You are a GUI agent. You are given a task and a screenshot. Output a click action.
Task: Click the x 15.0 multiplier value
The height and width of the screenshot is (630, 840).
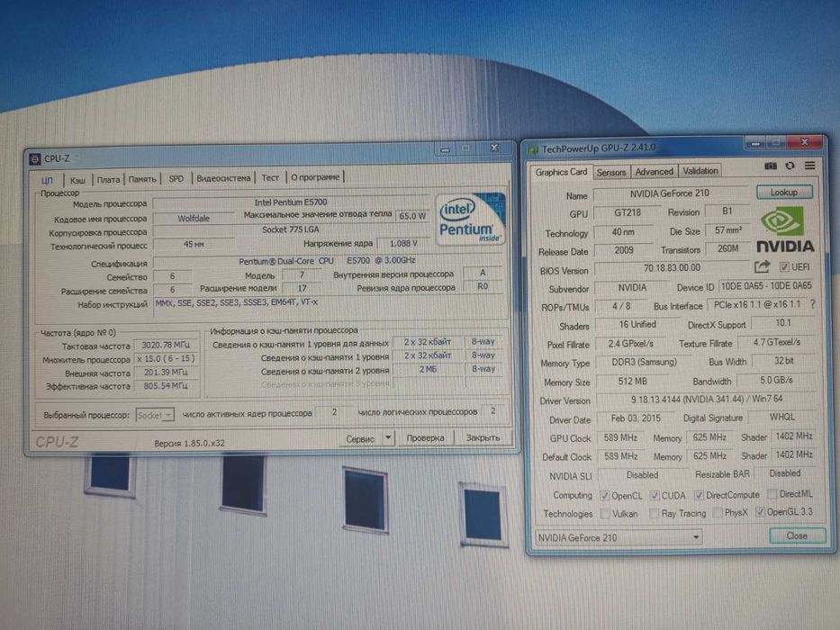tap(166, 358)
